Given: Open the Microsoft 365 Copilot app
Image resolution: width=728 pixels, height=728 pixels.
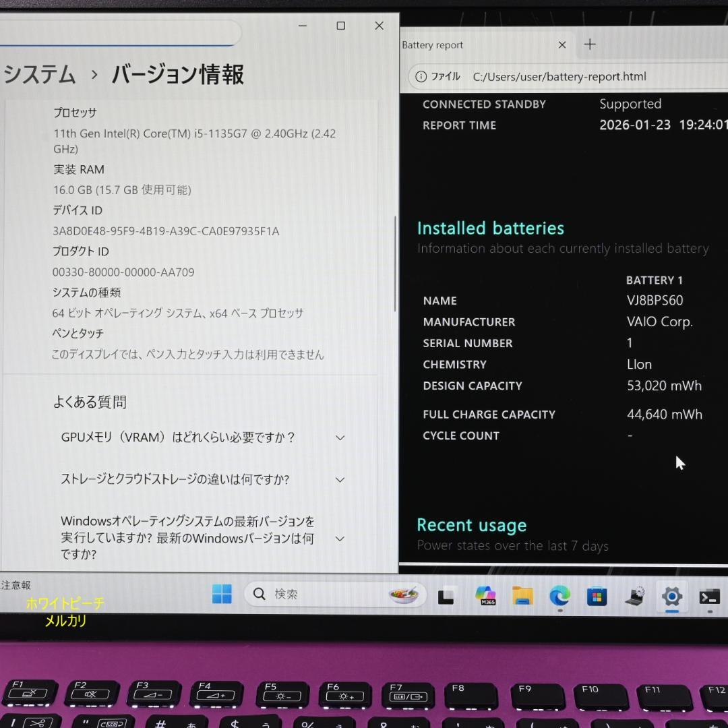Looking at the screenshot, I should pos(485,597).
